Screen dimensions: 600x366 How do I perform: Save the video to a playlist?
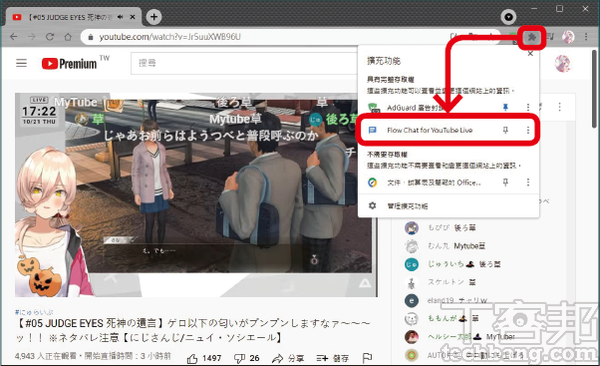pyautogui.click(x=333, y=358)
